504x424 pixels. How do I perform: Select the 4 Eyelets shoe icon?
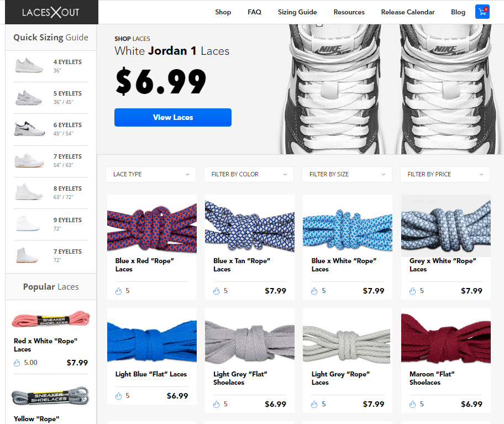pos(29,65)
